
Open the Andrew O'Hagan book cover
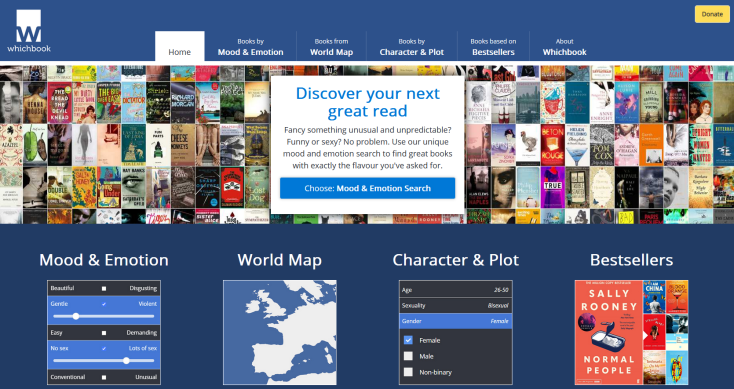coord(626,145)
